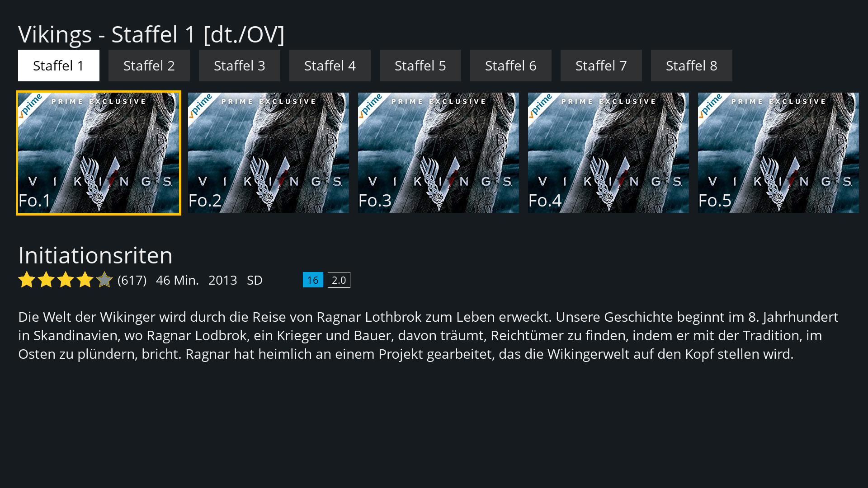The height and width of the screenshot is (488, 868).
Task: Switch to Staffel 6 tab
Action: (x=511, y=66)
